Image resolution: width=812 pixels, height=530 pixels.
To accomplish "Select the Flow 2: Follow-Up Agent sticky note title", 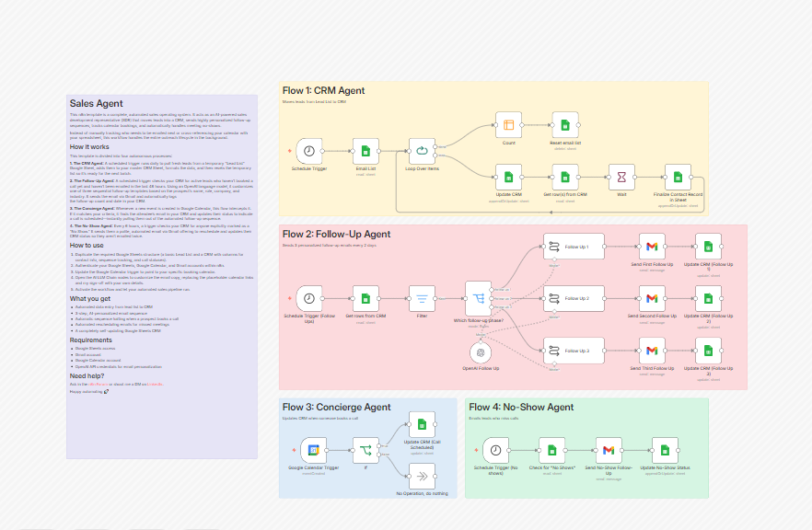I will click(336, 234).
